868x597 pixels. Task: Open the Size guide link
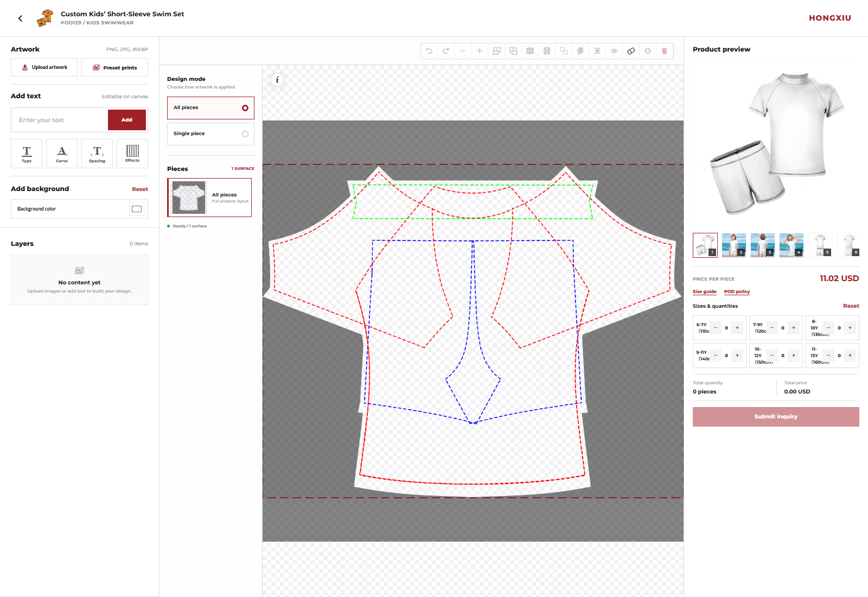pos(705,292)
